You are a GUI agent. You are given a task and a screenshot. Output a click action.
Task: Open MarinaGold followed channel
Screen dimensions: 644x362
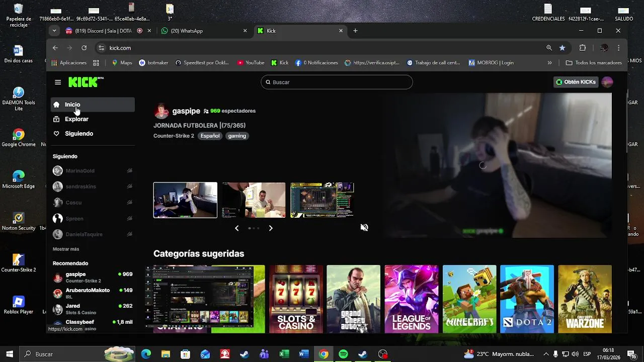coord(93,171)
